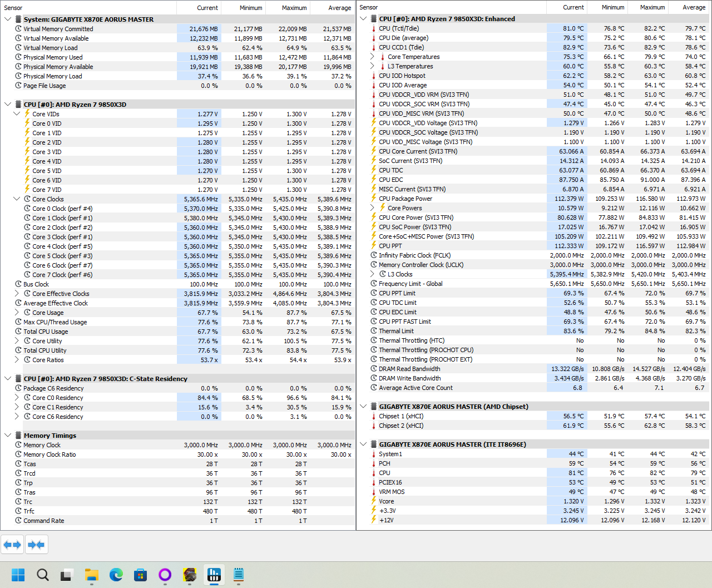
Task: Expand the Core C1 Residency node
Action: click(17, 407)
